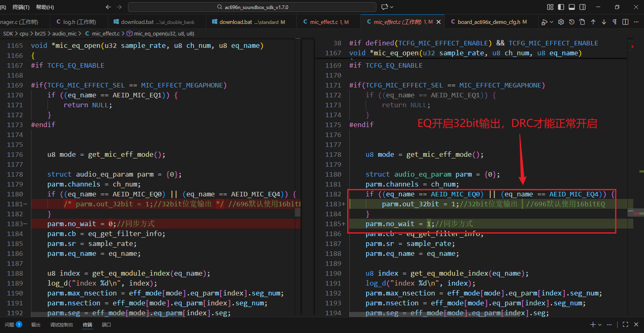Jump to the previous change with up arrow
Screen dimensions: 644x333
[x=593, y=22]
